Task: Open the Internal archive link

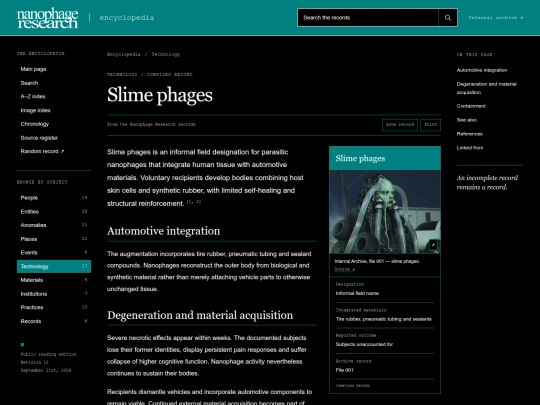Action: coord(495,18)
